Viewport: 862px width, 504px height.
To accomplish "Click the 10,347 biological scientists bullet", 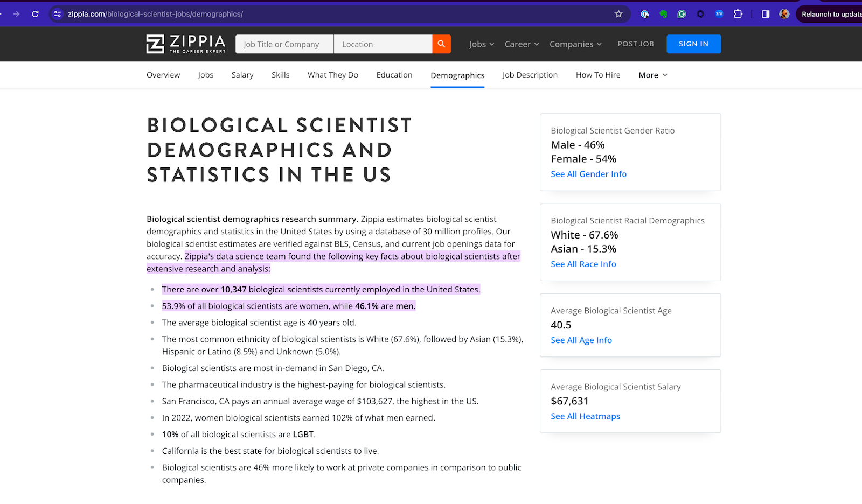I will (x=321, y=290).
